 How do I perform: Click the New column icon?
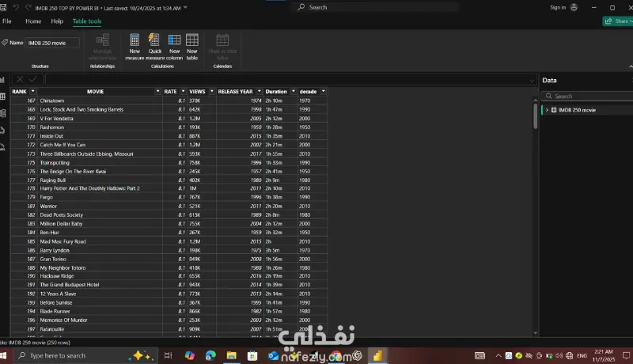point(174,40)
